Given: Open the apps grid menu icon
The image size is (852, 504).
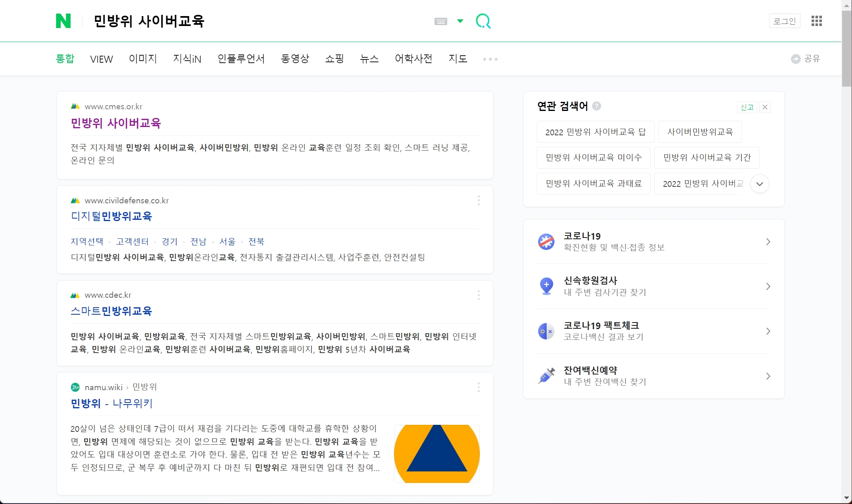Looking at the screenshot, I should (817, 21).
